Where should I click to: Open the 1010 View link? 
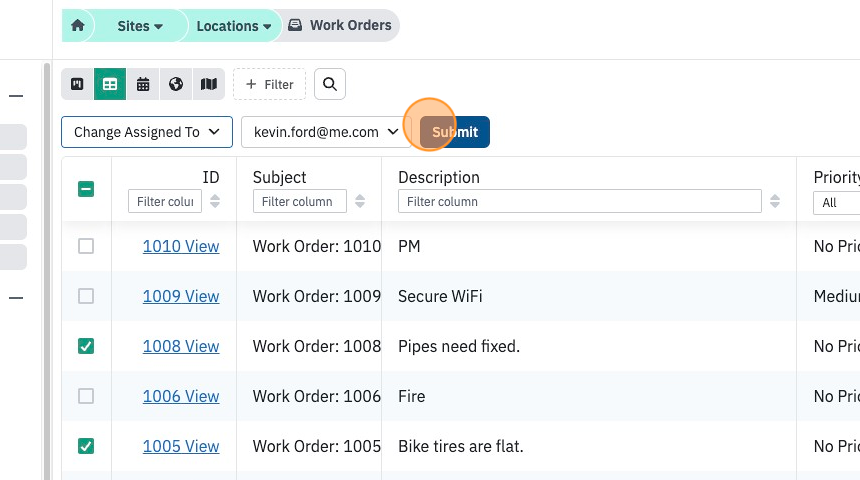click(181, 246)
